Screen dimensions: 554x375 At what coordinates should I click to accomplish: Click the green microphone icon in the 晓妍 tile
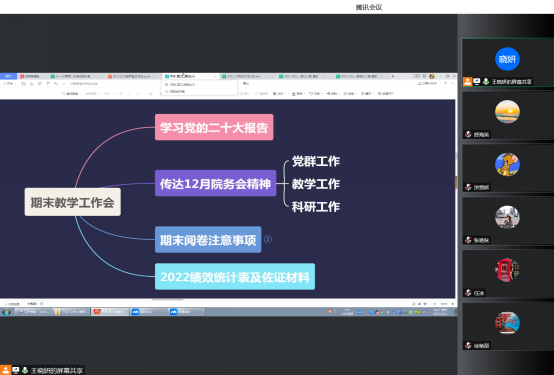click(486, 82)
